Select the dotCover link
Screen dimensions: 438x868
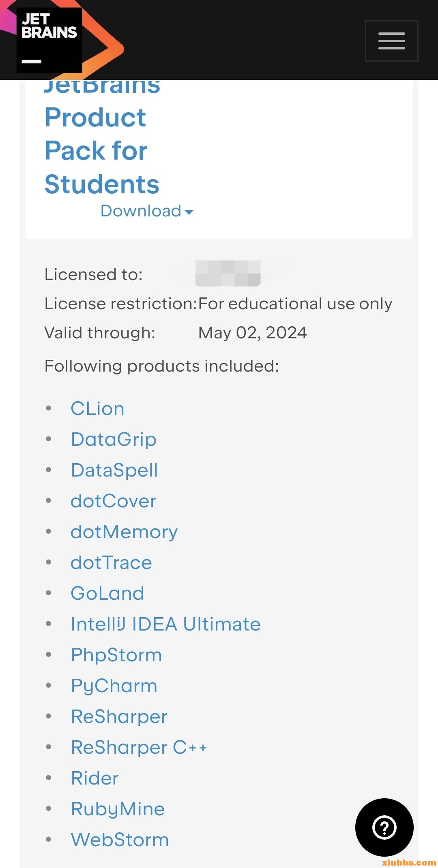(113, 501)
